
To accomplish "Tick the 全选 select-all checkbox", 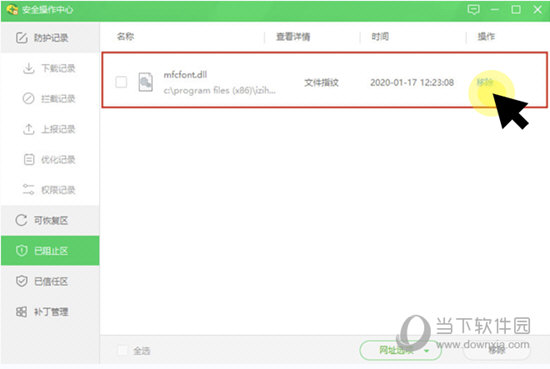I will pyautogui.click(x=122, y=350).
